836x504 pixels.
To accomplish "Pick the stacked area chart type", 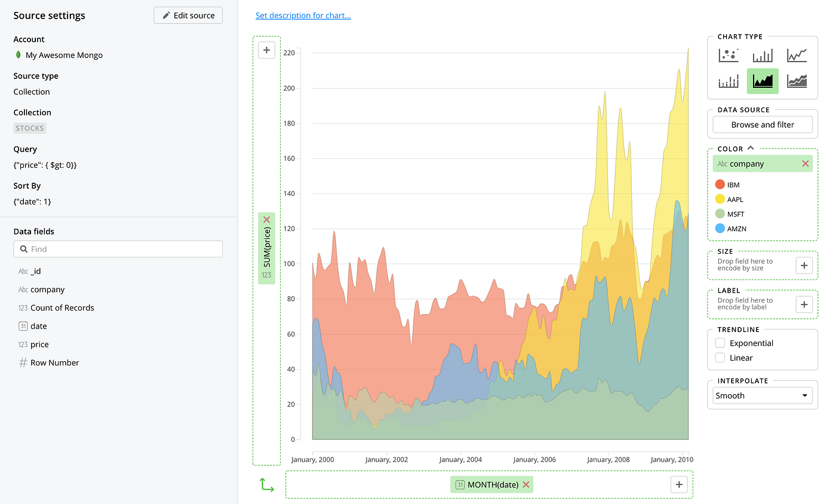I will [797, 81].
